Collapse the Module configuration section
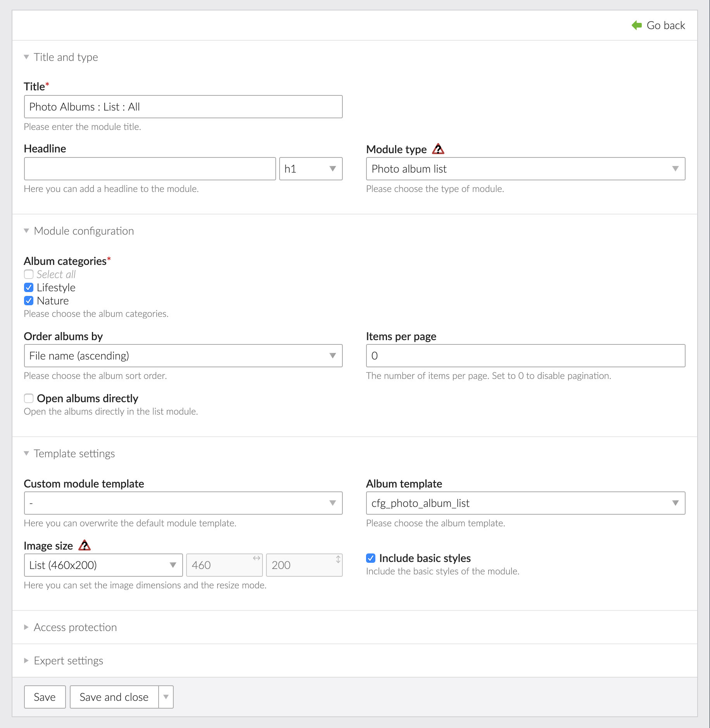710x728 pixels. click(83, 231)
